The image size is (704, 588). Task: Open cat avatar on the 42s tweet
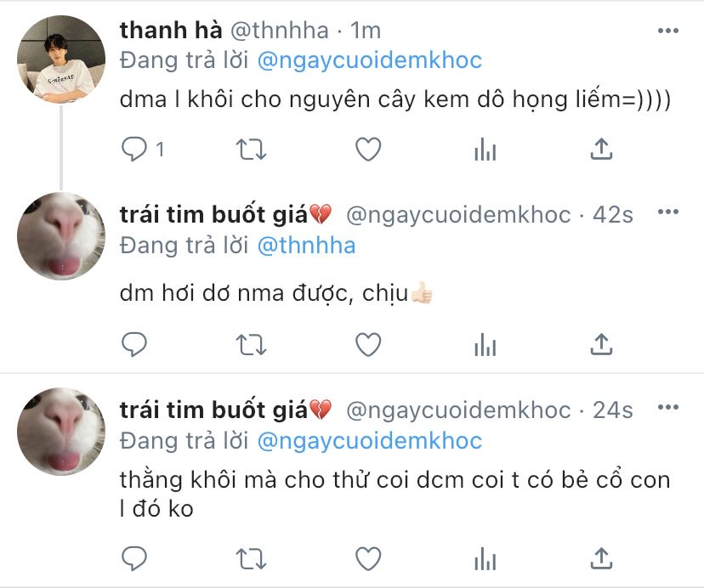pos(61,235)
